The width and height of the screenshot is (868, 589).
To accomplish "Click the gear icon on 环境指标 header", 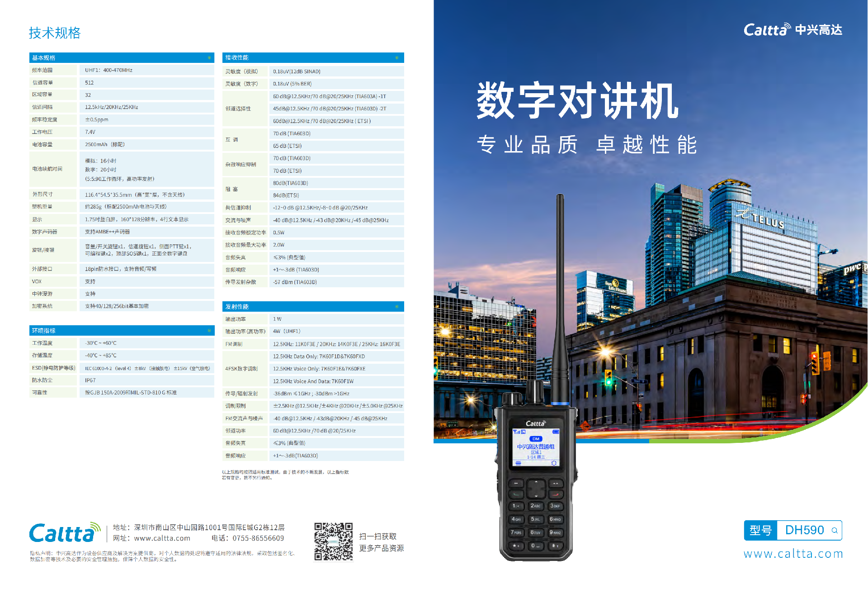I will 209,331.
